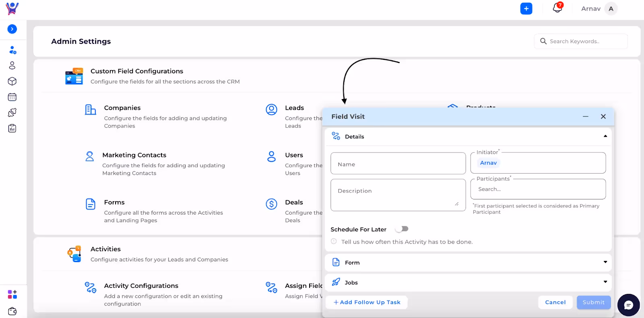
Task: Click the Search Keywords field
Action: point(581,41)
